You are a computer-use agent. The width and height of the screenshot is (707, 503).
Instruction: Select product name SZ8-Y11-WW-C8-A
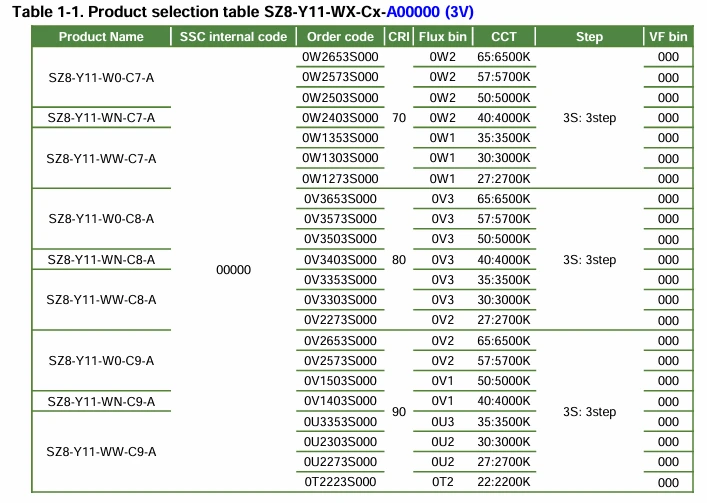(101, 300)
